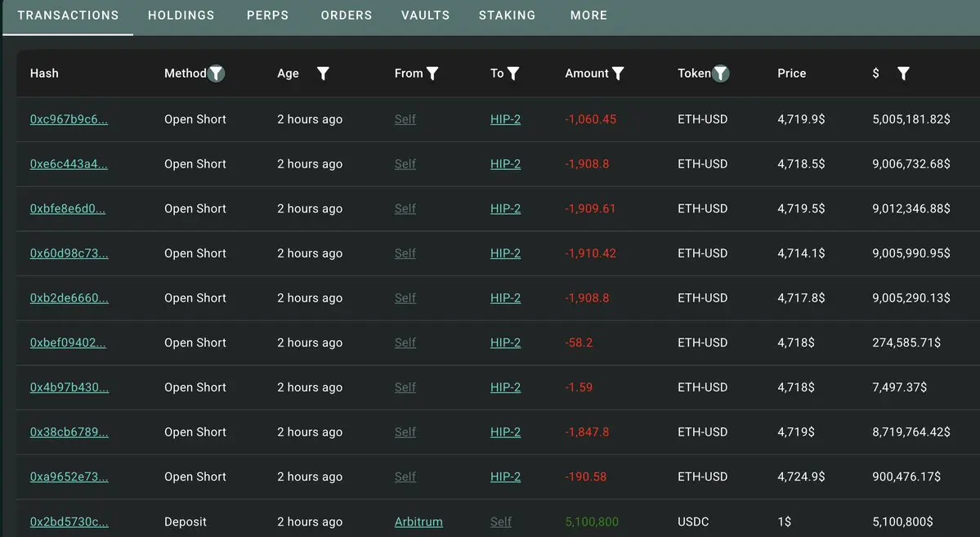
Task: Filter transactions by Age
Action: tap(323, 73)
